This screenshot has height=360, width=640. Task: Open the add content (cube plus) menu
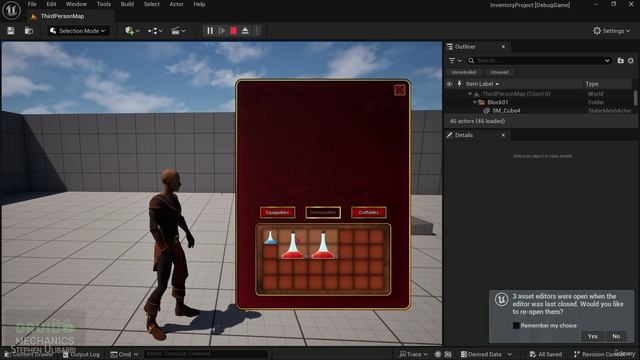(x=132, y=31)
